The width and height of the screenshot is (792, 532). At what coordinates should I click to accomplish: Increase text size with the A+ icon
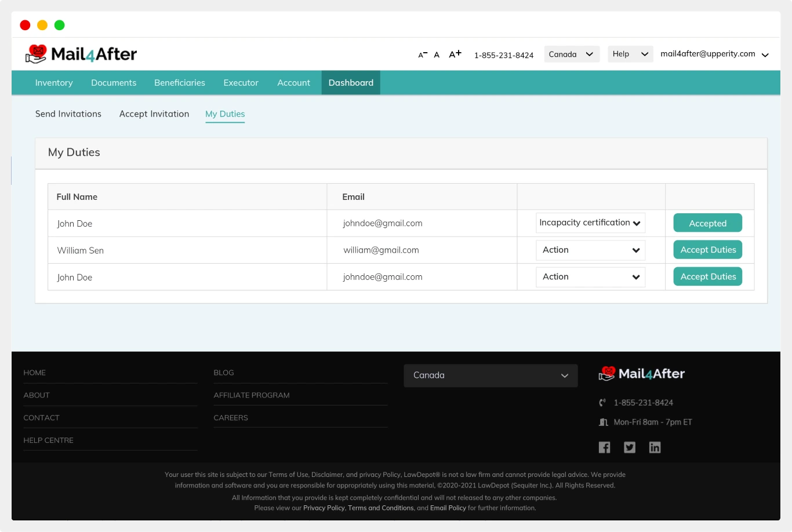455,53
